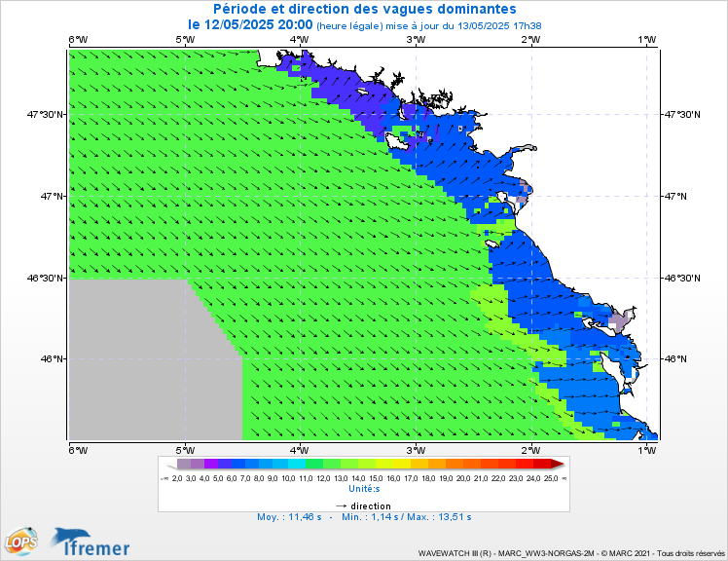Pick the cyan swatch between 10,0 and 11,0
Image resolution: width=728 pixels, height=561 pixels.
(x=297, y=464)
